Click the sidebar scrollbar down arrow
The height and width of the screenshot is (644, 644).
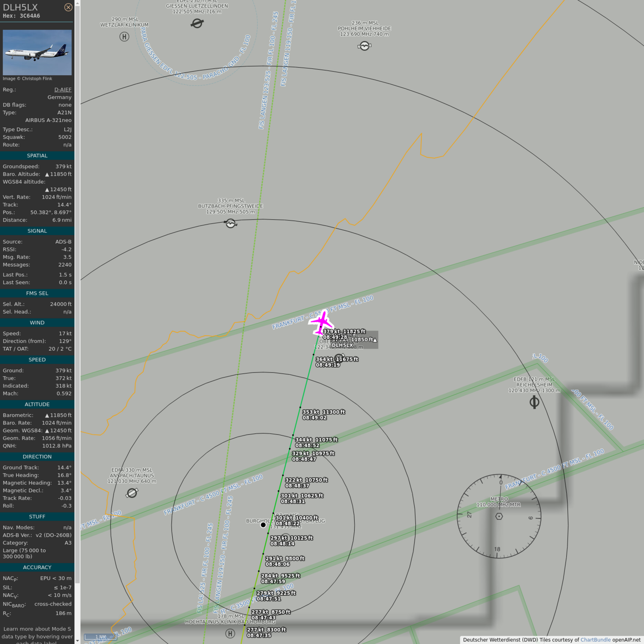(77, 640)
